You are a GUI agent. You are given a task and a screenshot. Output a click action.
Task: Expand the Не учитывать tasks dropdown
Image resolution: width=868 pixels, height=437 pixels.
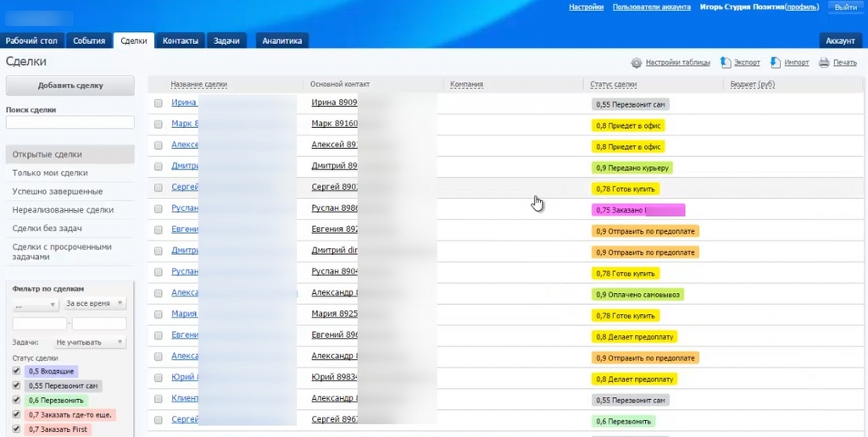point(90,342)
